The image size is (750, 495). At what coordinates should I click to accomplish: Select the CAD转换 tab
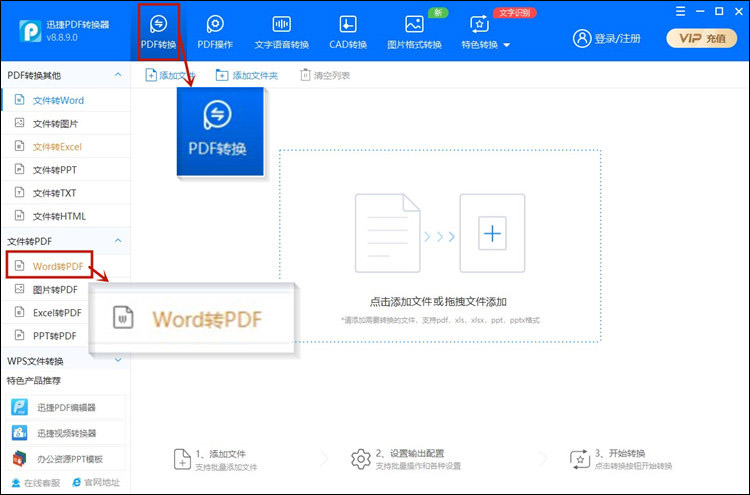click(348, 32)
